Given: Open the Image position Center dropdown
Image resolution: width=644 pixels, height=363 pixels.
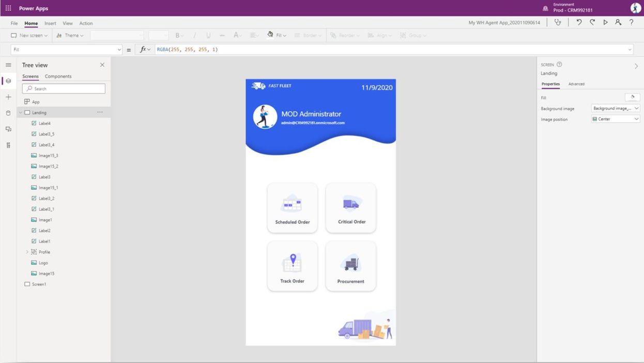Looking at the screenshot, I should (x=616, y=119).
